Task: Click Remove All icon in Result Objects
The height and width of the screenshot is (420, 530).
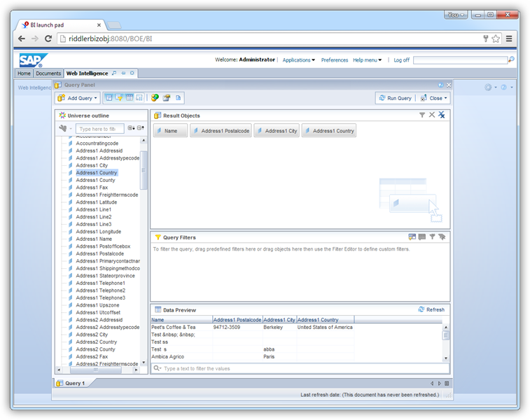Action: 442,115
